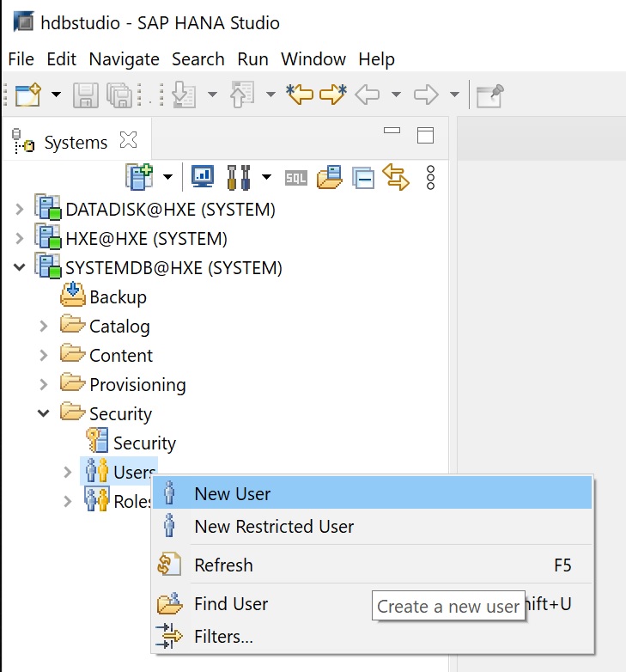Click the Collapse All icon in Systems panel

(363, 178)
